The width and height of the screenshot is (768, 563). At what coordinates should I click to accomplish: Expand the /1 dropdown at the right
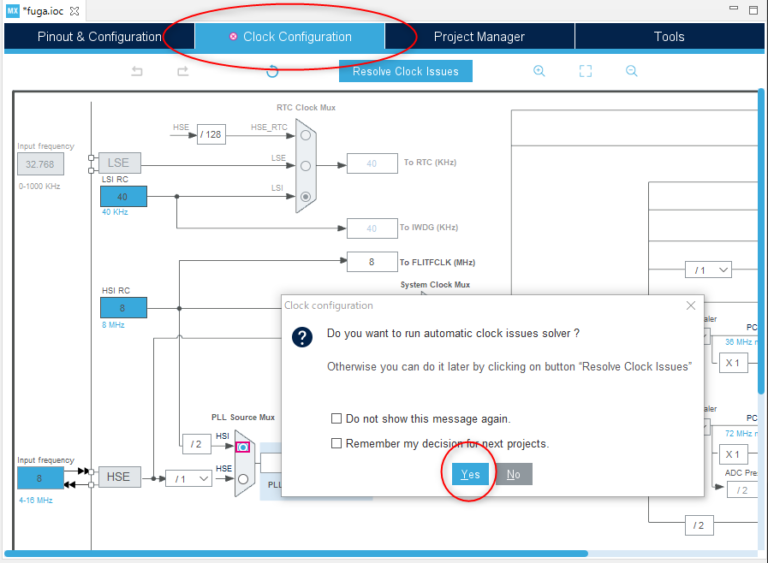click(x=709, y=270)
